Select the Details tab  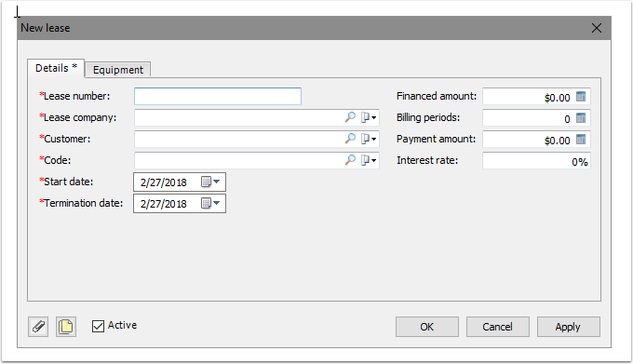[56, 68]
